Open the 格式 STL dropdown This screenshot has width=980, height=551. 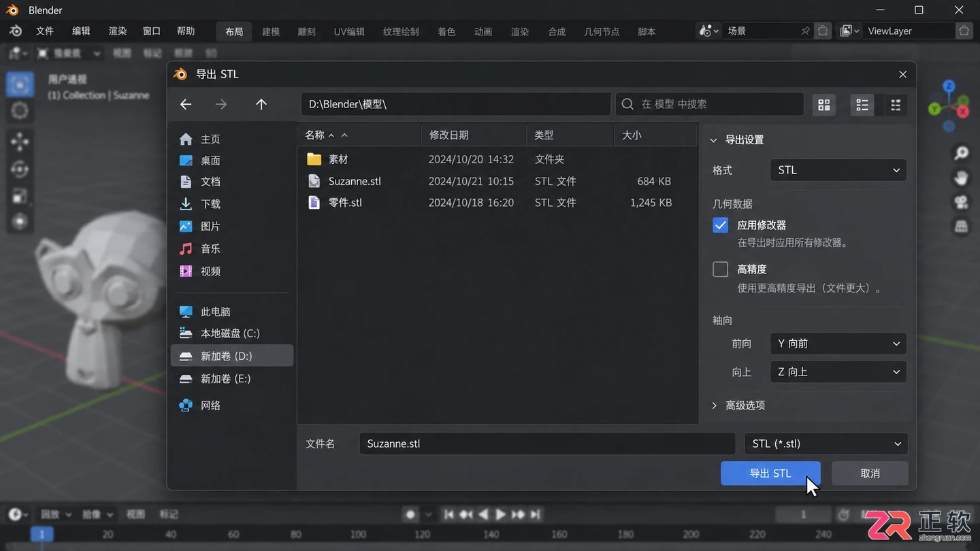point(838,170)
